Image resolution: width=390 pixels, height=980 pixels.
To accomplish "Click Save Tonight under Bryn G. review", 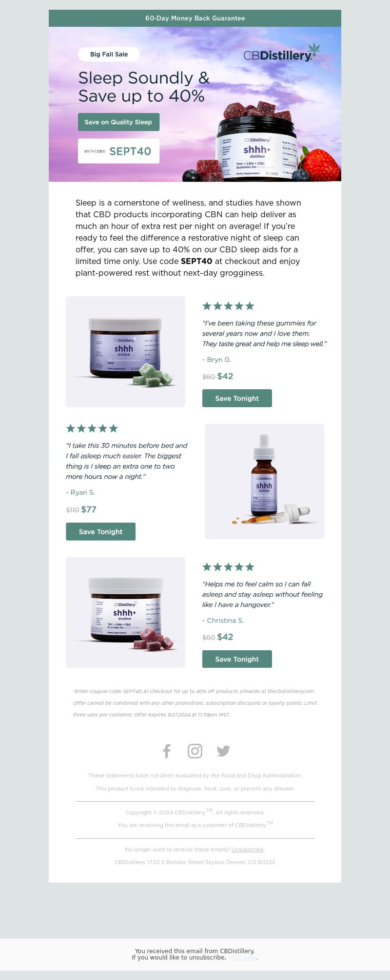I will pos(237,398).
